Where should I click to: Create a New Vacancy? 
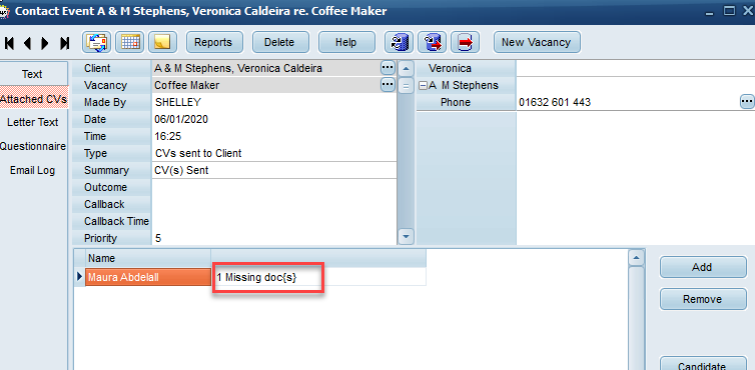tap(536, 42)
